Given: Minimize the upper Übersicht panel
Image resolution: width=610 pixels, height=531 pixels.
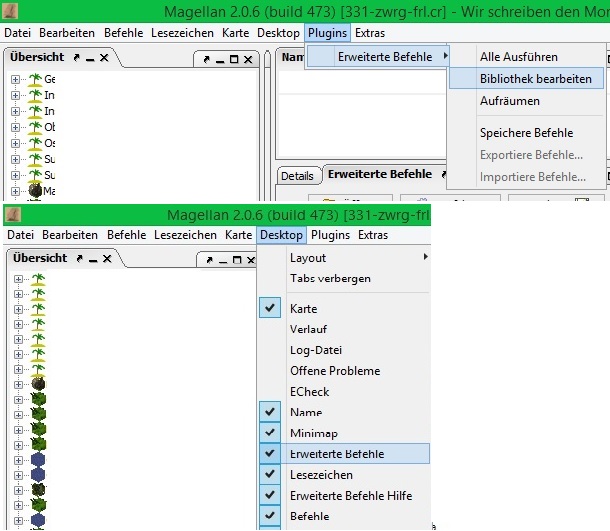Looking at the screenshot, I should (91, 59).
